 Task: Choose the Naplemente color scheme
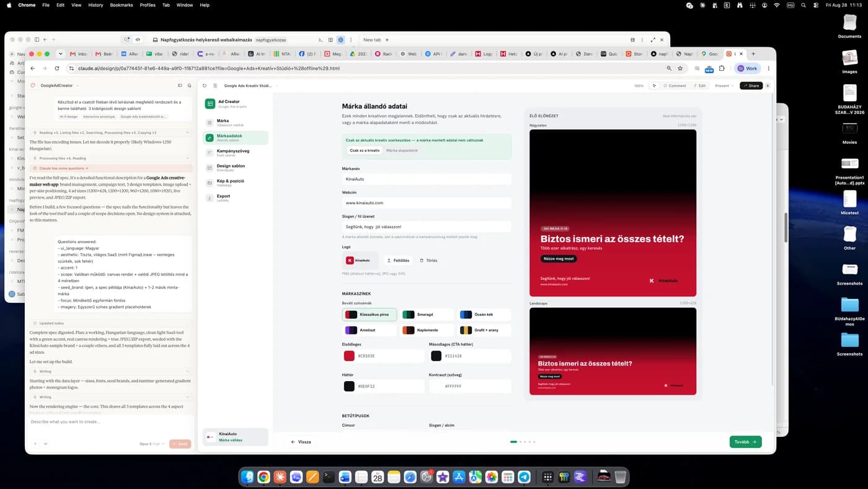click(427, 330)
